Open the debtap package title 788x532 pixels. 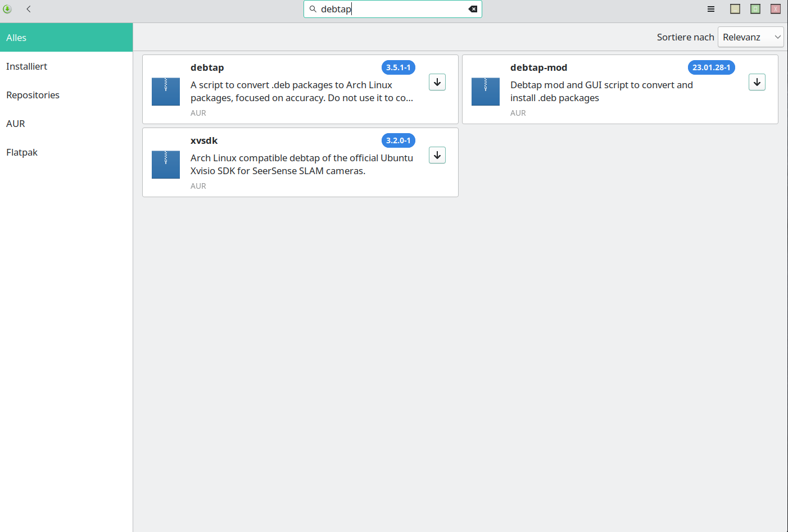(x=207, y=67)
